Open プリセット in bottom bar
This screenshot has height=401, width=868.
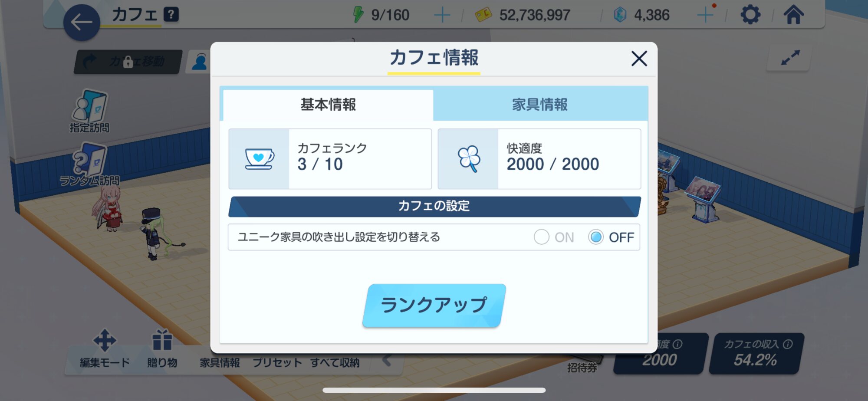[x=277, y=362]
